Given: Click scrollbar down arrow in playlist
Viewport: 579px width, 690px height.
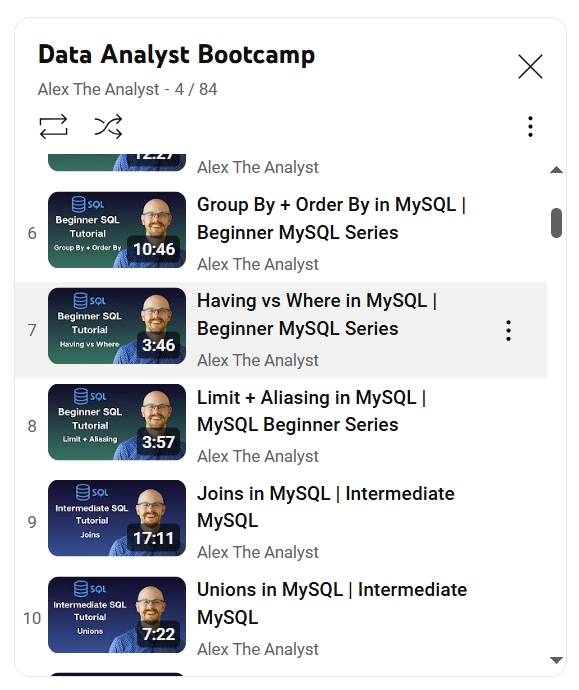Looking at the screenshot, I should click(556, 660).
